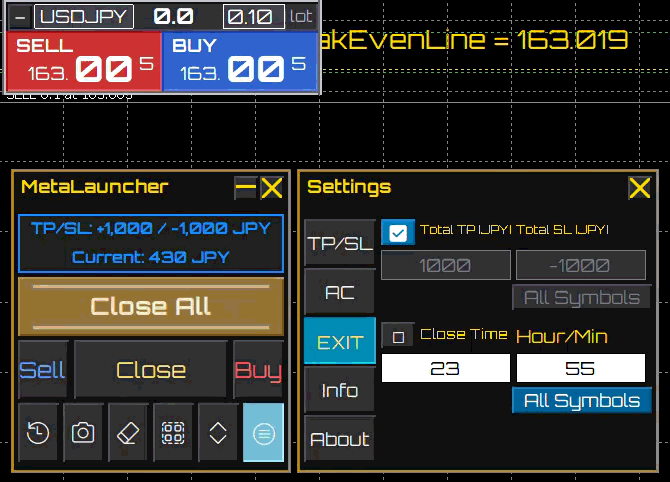Screen dimensions: 670x482
Task: Click the 0.0 spread value
Action: (173, 17)
